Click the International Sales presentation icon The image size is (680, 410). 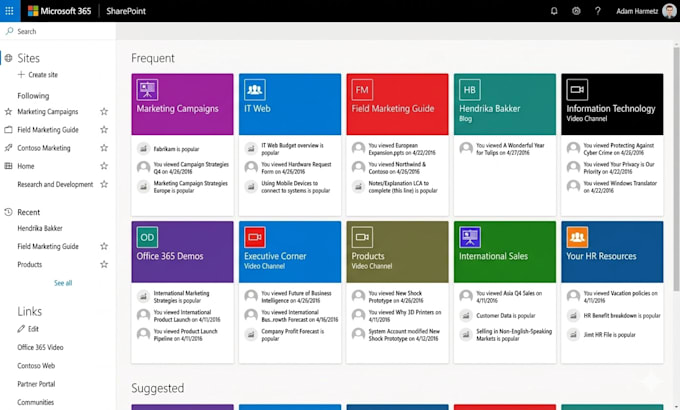click(470, 237)
